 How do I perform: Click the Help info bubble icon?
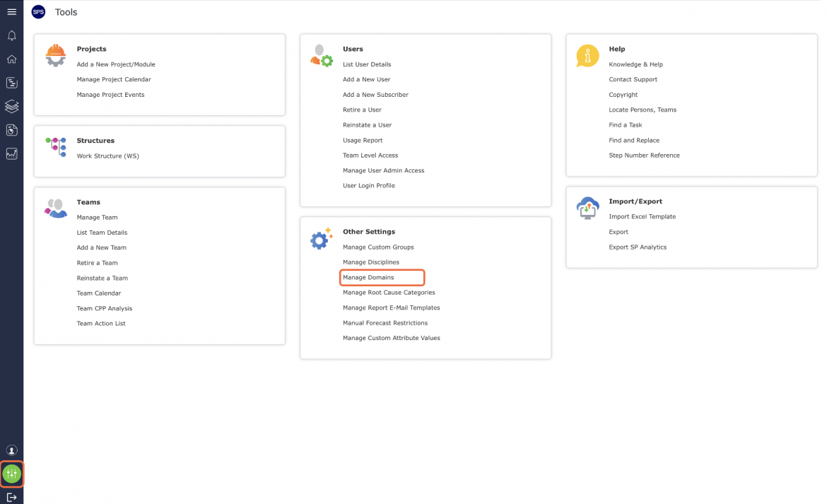[587, 55]
